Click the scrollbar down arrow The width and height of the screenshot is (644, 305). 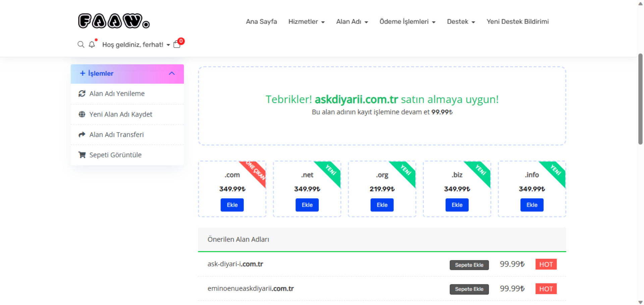tap(640, 302)
